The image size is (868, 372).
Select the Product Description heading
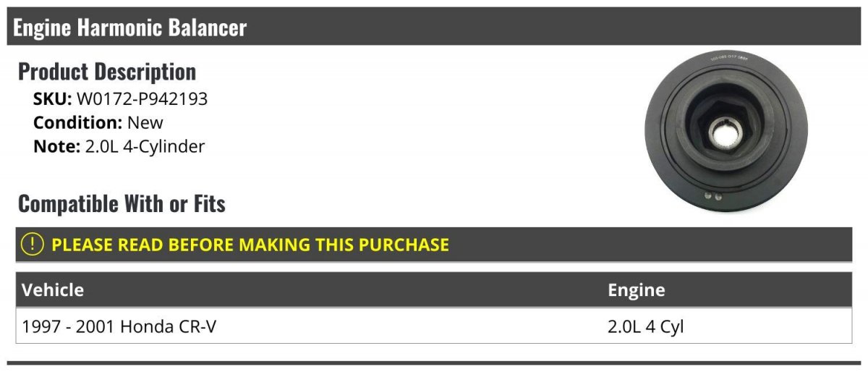(107, 72)
